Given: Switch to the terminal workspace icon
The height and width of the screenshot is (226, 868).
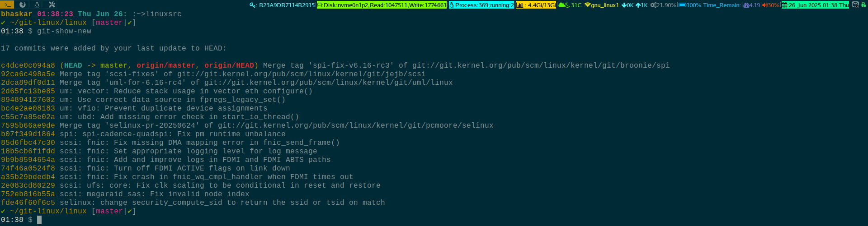Looking at the screenshot, I should [7, 5].
